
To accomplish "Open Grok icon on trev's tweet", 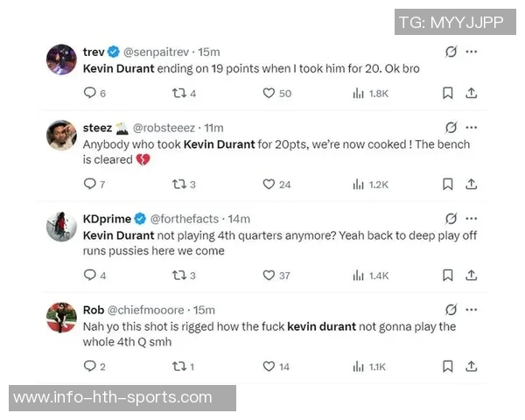I will point(451,52).
